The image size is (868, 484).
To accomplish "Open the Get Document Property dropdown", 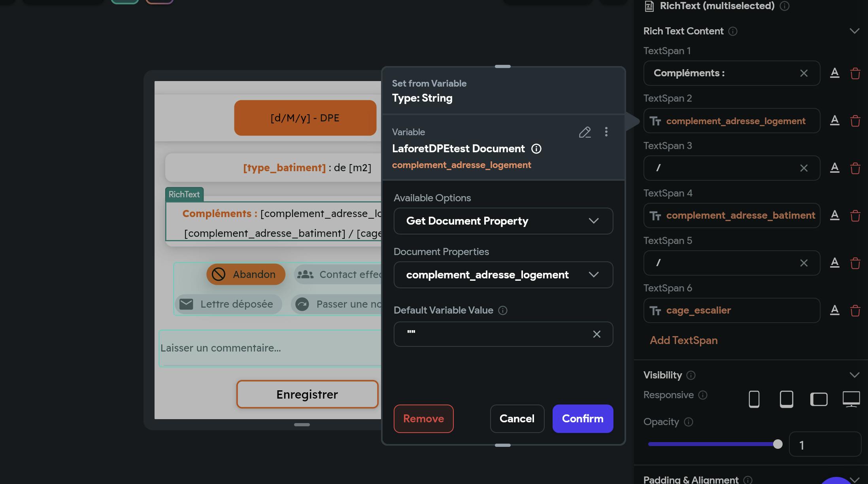I will (503, 221).
